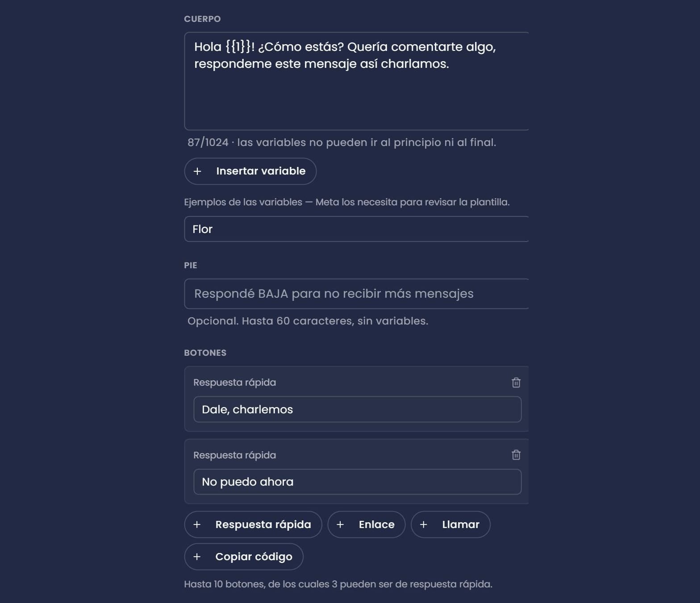The width and height of the screenshot is (700, 603).
Task: Add a Llamar button
Action: (x=450, y=524)
